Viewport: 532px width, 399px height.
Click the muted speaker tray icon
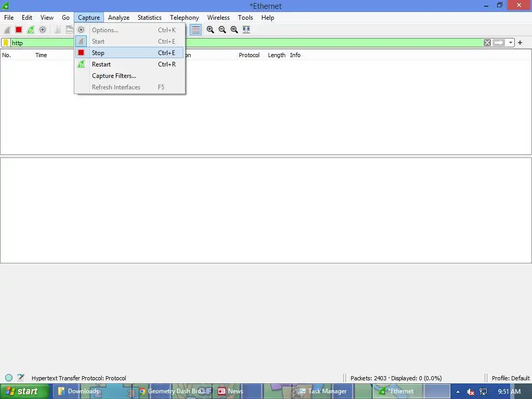pyautogui.click(x=471, y=392)
